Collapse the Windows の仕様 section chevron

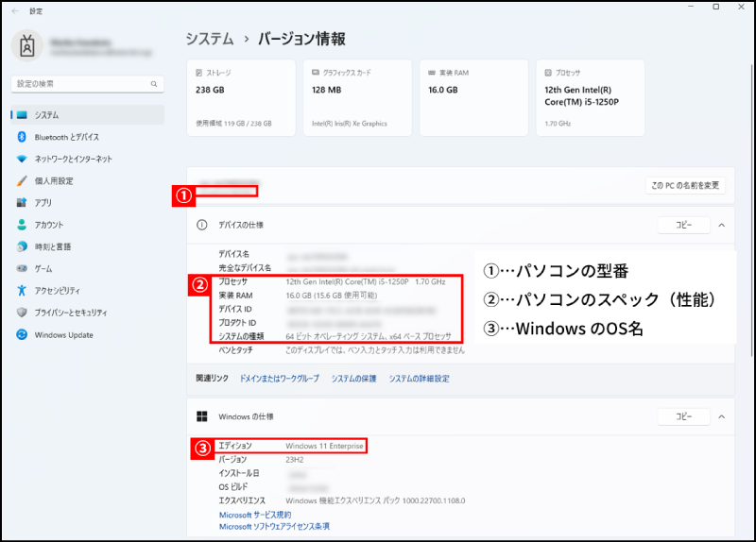(722, 416)
